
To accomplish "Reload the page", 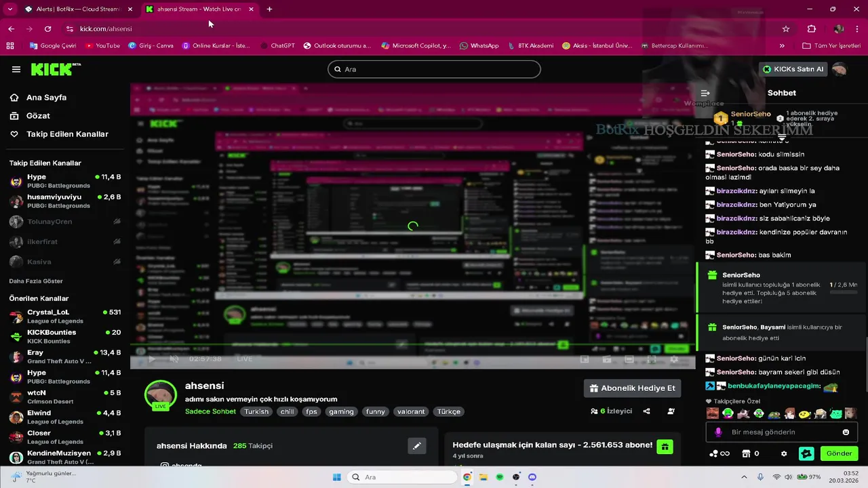I will click(47, 28).
